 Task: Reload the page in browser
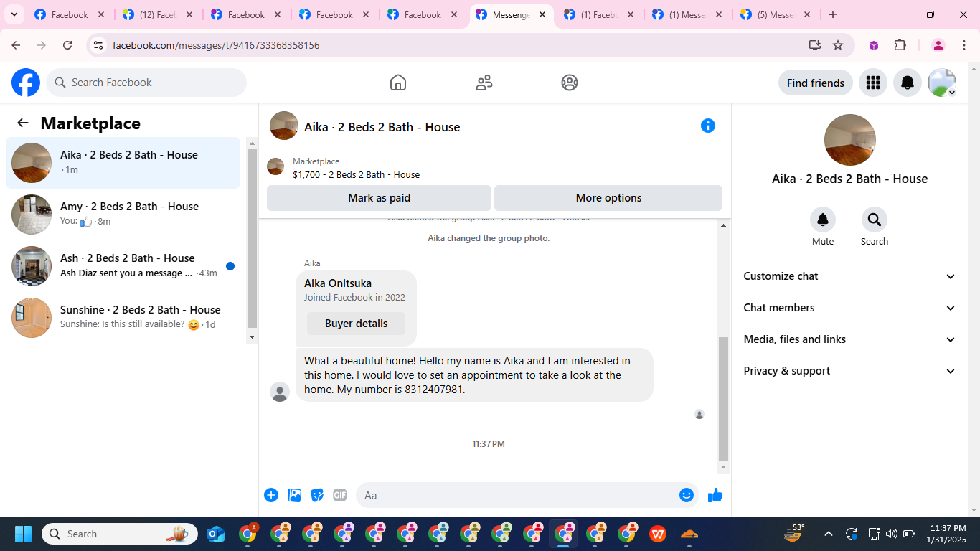click(x=67, y=45)
